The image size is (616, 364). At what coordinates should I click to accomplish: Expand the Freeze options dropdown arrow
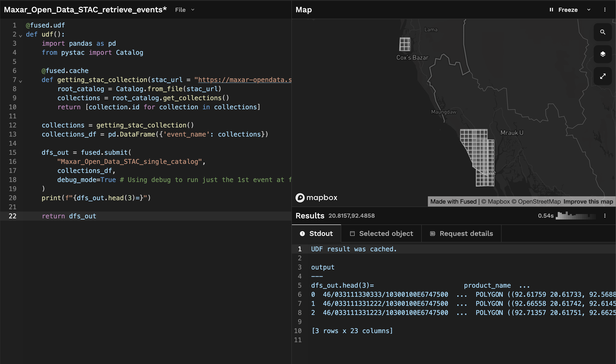588,10
